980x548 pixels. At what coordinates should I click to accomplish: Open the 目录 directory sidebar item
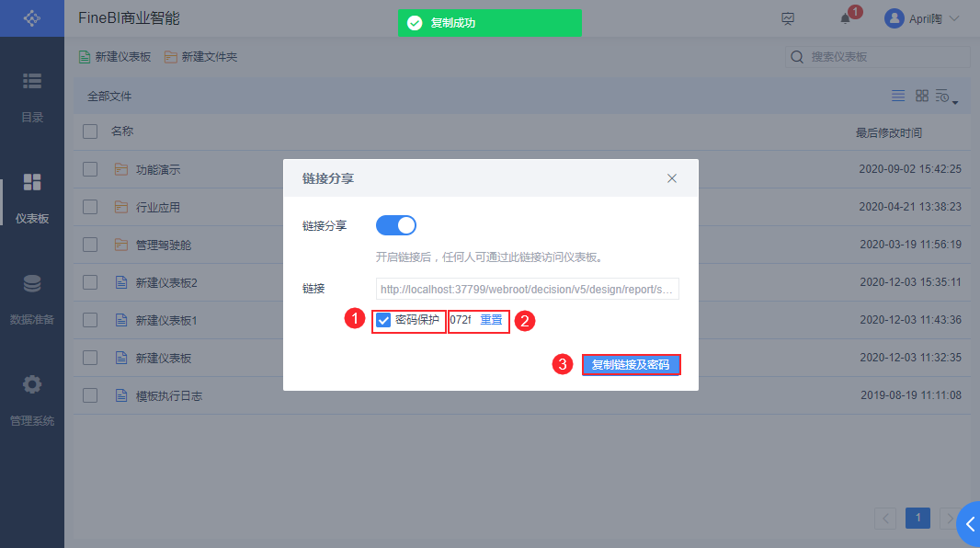point(32,97)
